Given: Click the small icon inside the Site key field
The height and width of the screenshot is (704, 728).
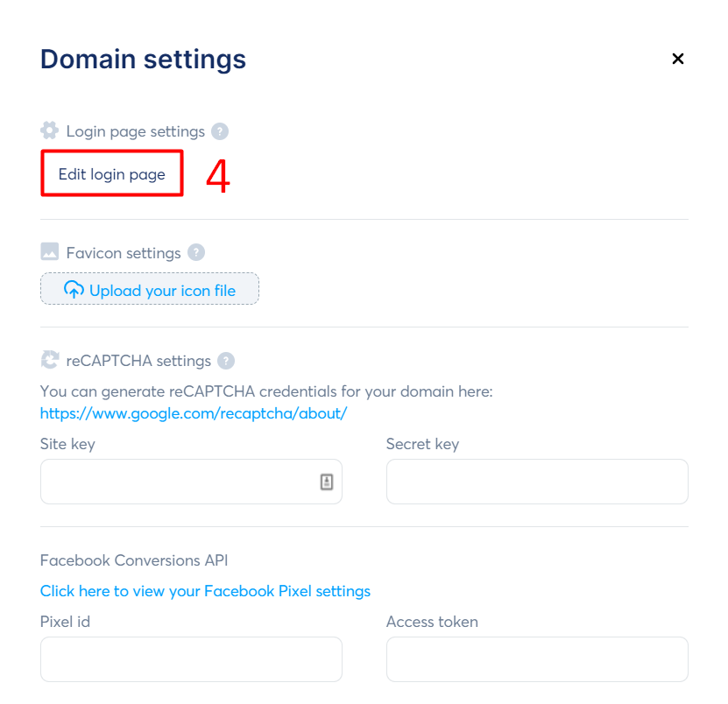Looking at the screenshot, I should point(327,481).
